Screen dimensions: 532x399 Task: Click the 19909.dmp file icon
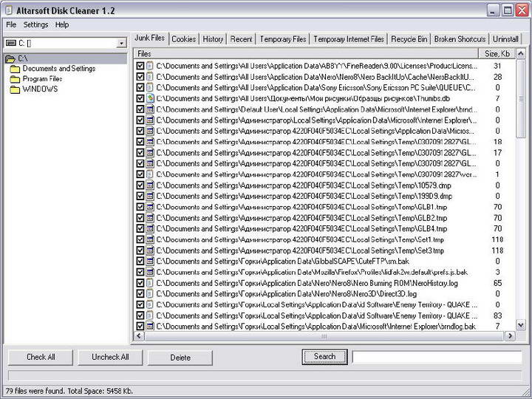(x=150, y=196)
